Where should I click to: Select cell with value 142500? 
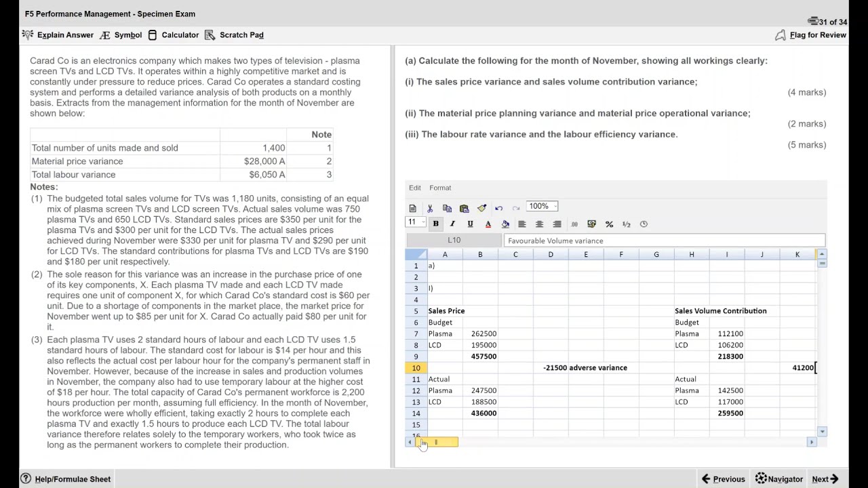coord(727,391)
